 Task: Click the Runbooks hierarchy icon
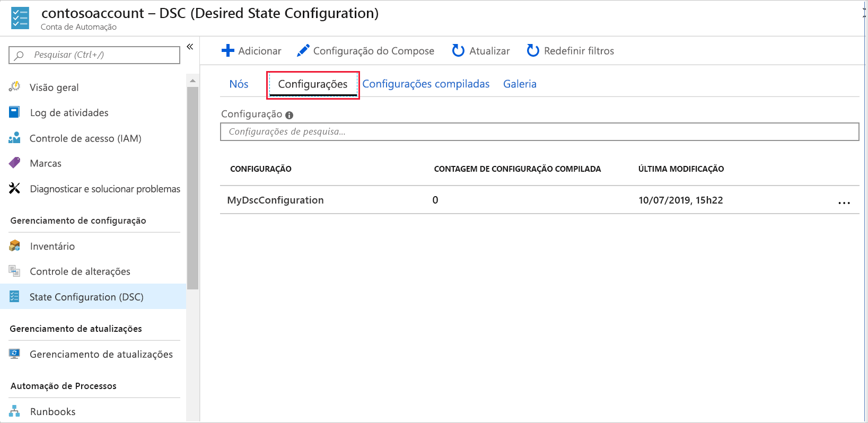coord(15,411)
